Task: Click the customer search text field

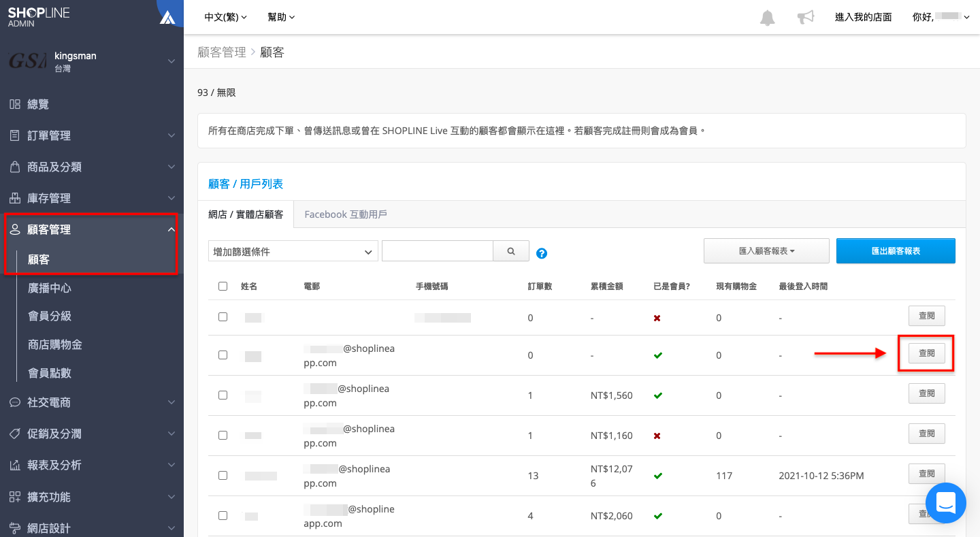Action: point(437,251)
